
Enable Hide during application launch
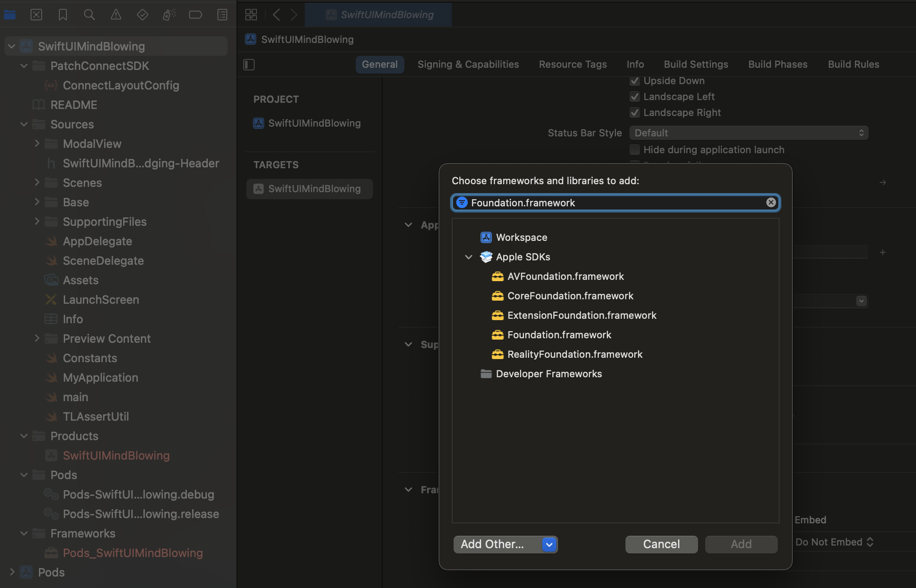pyautogui.click(x=635, y=150)
